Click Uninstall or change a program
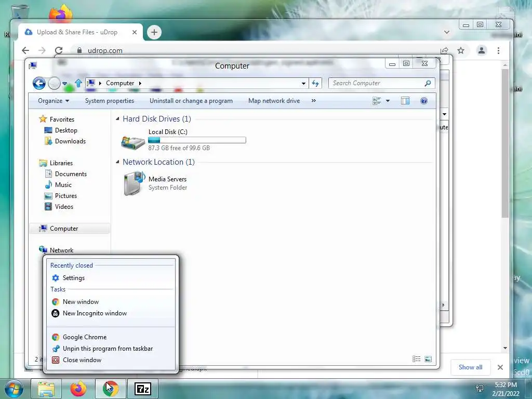This screenshot has height=399, width=532. pyautogui.click(x=191, y=101)
